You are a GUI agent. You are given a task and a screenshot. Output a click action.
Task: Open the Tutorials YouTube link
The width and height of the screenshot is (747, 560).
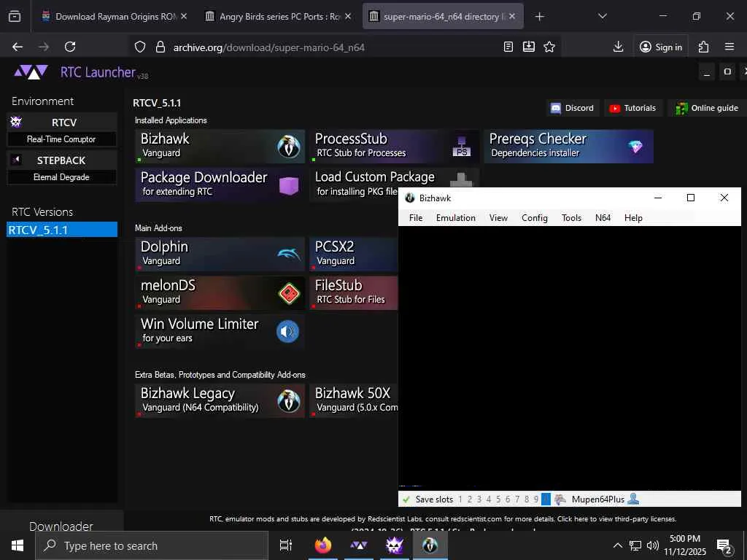633,108
